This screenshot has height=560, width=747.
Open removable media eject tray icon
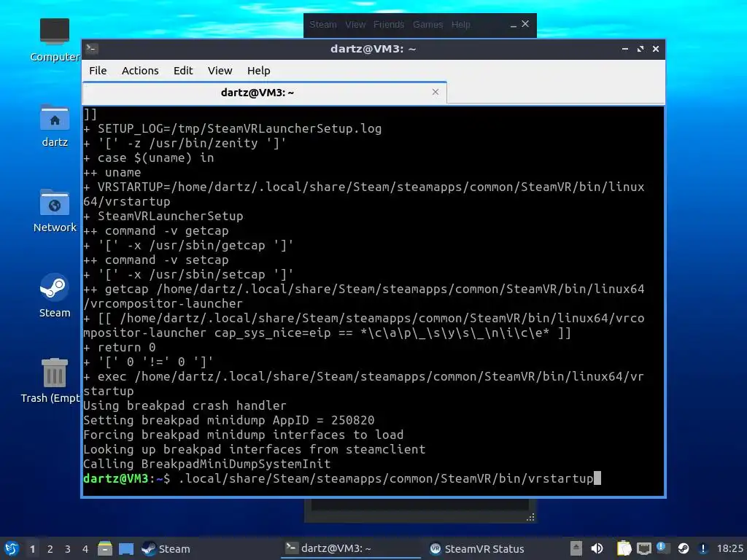pos(576,548)
